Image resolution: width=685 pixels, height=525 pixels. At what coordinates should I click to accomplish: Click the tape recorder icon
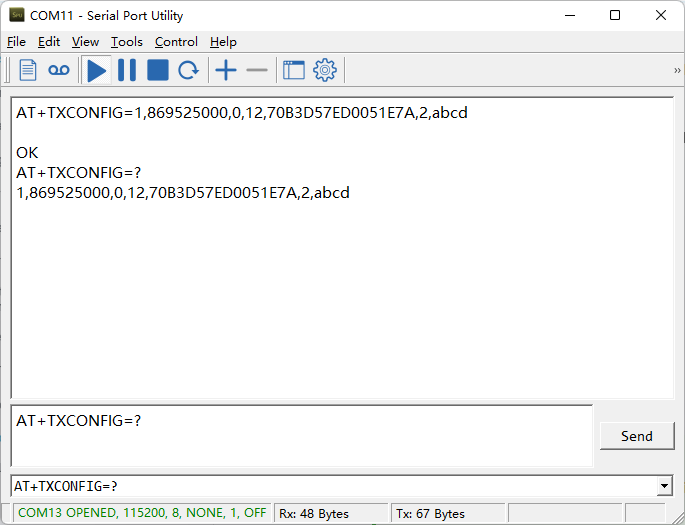(59, 70)
